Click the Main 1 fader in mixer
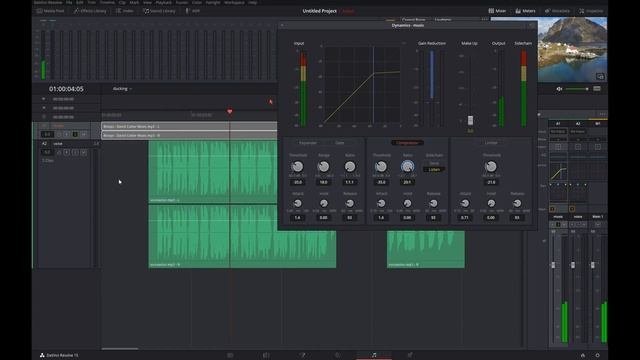 click(x=593, y=265)
